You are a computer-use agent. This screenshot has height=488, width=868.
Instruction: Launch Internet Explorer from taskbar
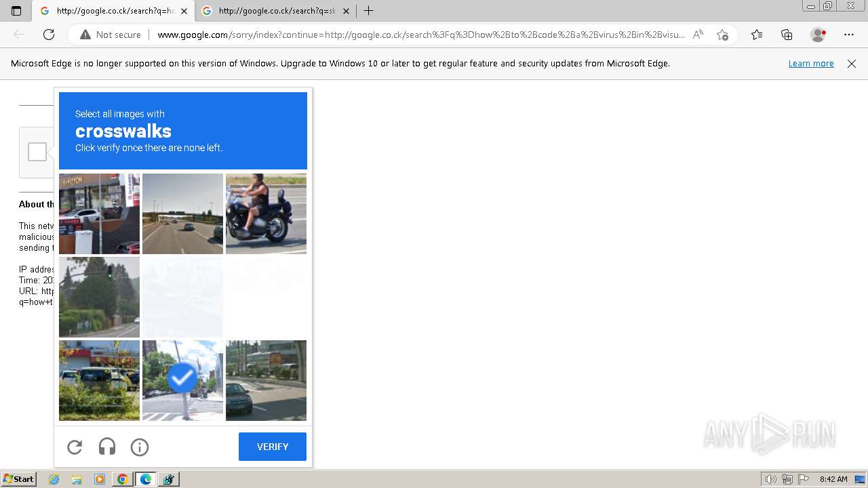pos(54,479)
